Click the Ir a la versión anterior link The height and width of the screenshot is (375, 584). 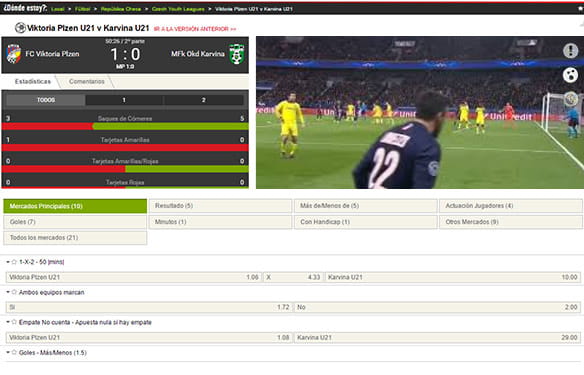tap(195, 29)
